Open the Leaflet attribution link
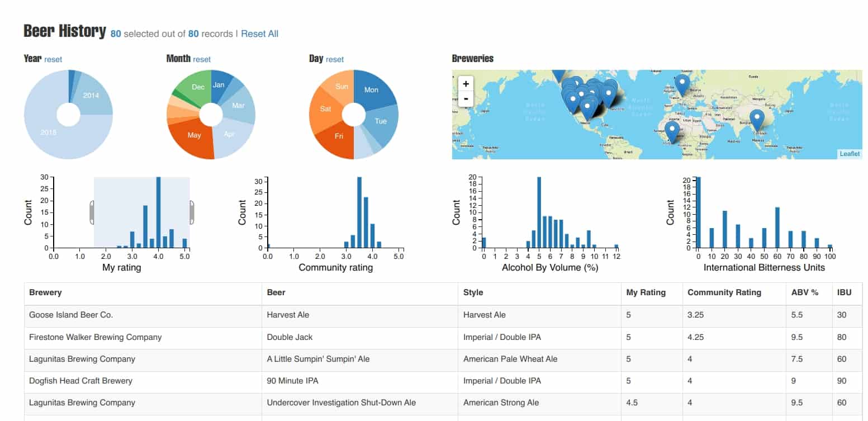The height and width of the screenshot is (421, 868). 848,153
